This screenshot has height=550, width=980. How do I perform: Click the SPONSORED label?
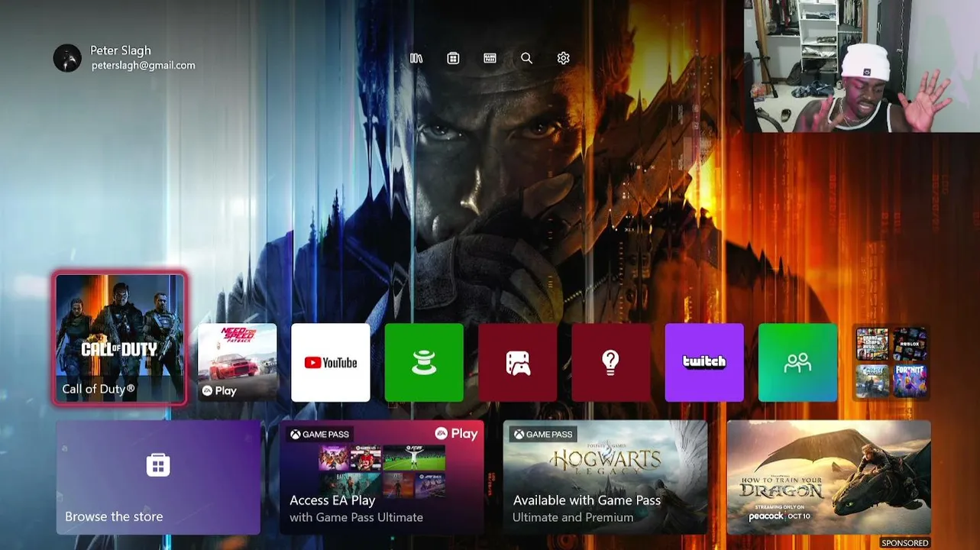(x=905, y=543)
